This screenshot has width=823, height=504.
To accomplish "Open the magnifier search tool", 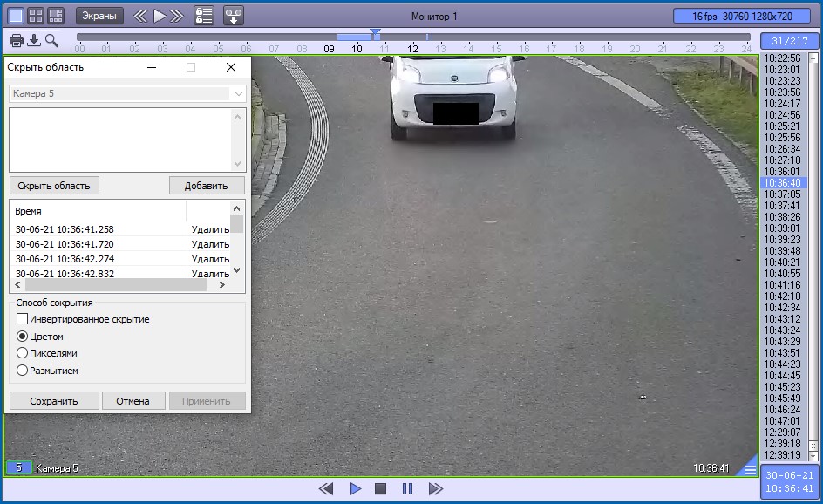I will 51,40.
